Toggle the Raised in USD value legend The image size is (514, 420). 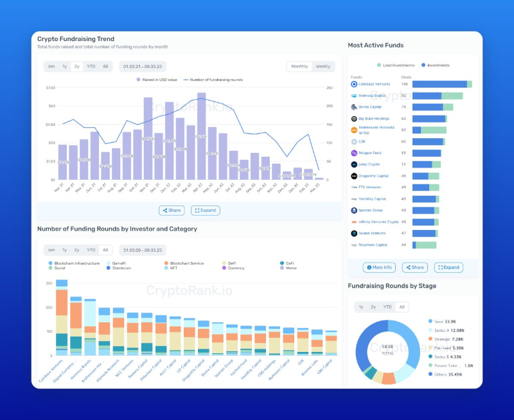[x=157, y=80]
